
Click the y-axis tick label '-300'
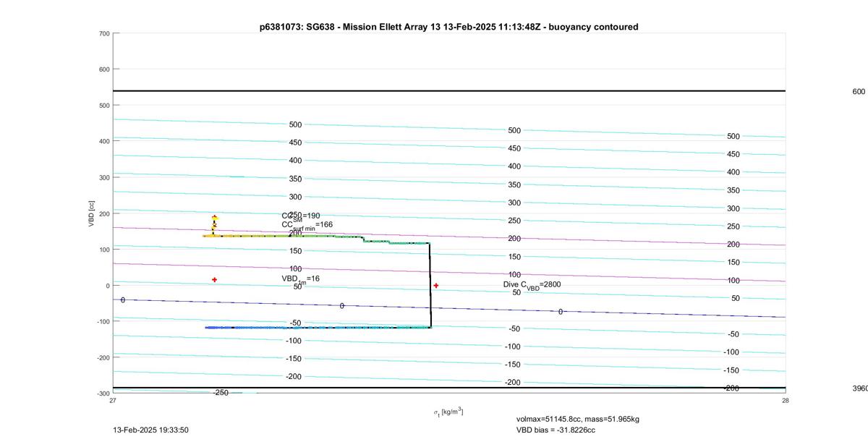102,394
